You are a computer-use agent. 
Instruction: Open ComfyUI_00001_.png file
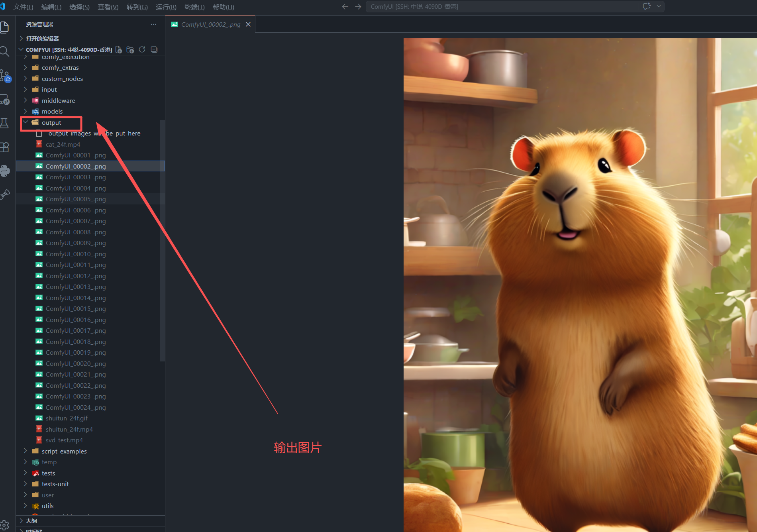coord(90,155)
